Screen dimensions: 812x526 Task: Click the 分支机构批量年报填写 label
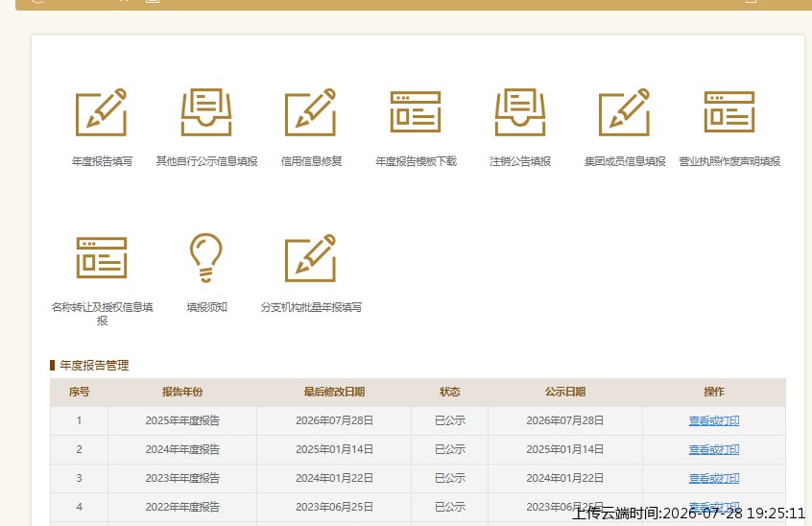[311, 307]
